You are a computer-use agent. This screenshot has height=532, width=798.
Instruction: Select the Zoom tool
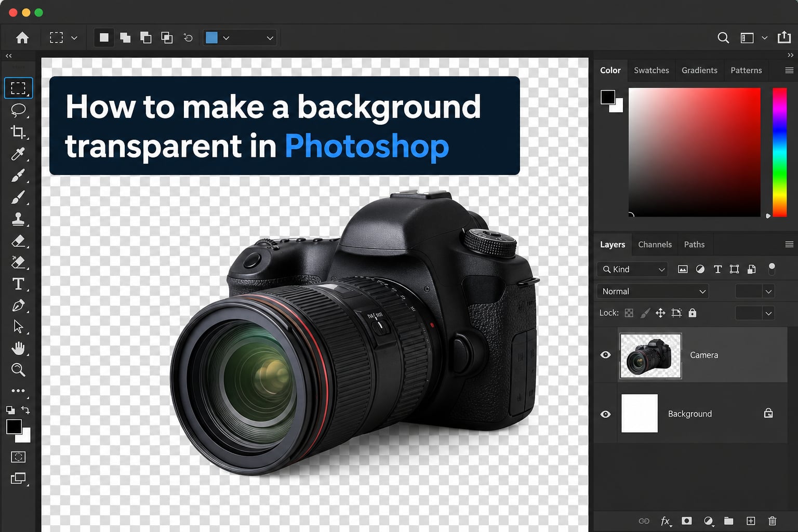[x=18, y=370]
